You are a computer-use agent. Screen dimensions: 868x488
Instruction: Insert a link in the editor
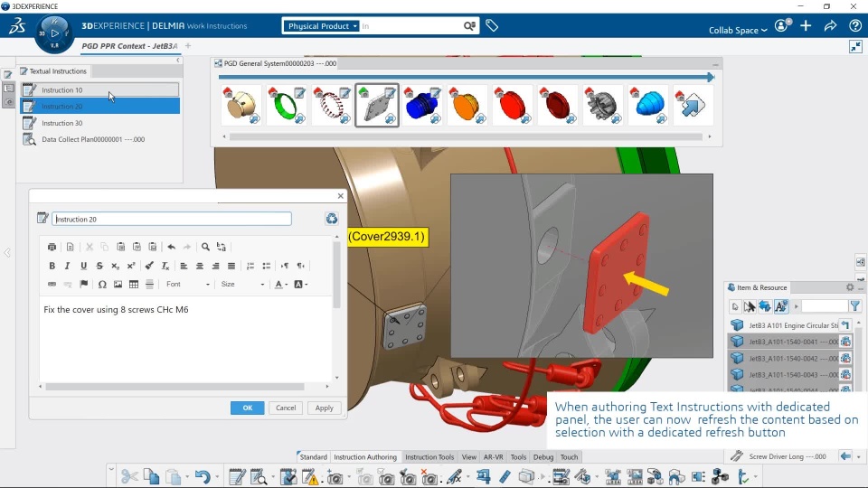pos(52,285)
